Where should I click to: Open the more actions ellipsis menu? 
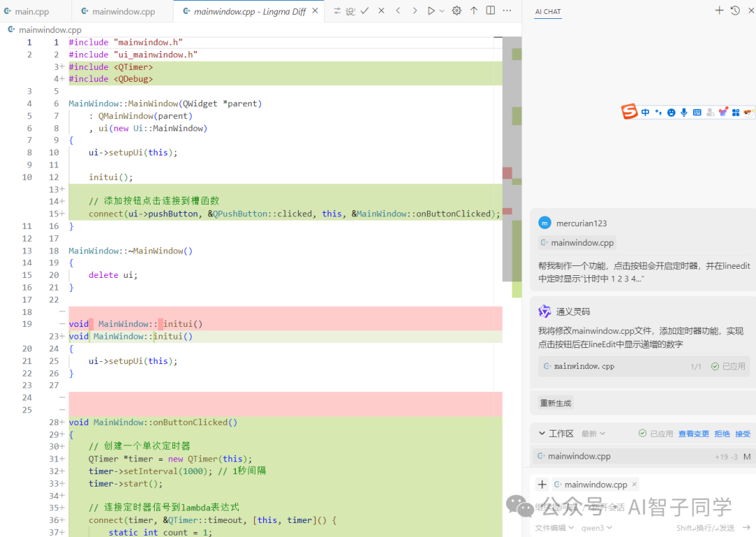coord(507,11)
